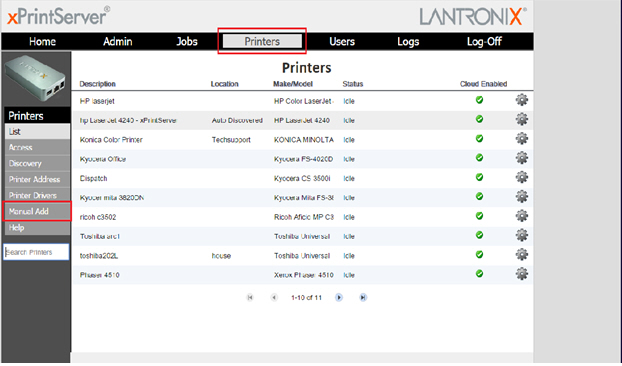
Task: Sort by the Status column header
Action: (353, 84)
